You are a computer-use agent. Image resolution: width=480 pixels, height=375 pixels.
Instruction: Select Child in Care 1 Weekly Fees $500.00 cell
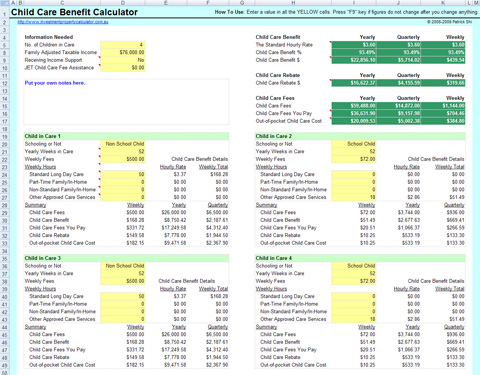(x=123, y=159)
